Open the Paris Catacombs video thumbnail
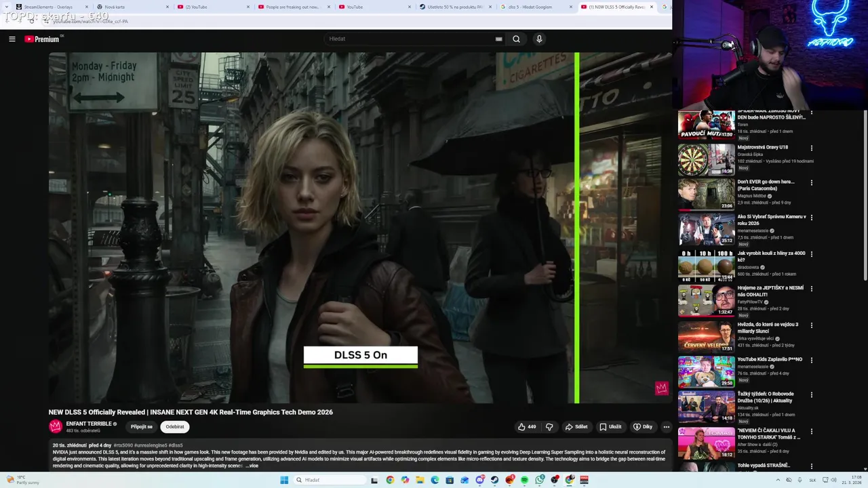The width and height of the screenshot is (868, 488). [x=707, y=194]
